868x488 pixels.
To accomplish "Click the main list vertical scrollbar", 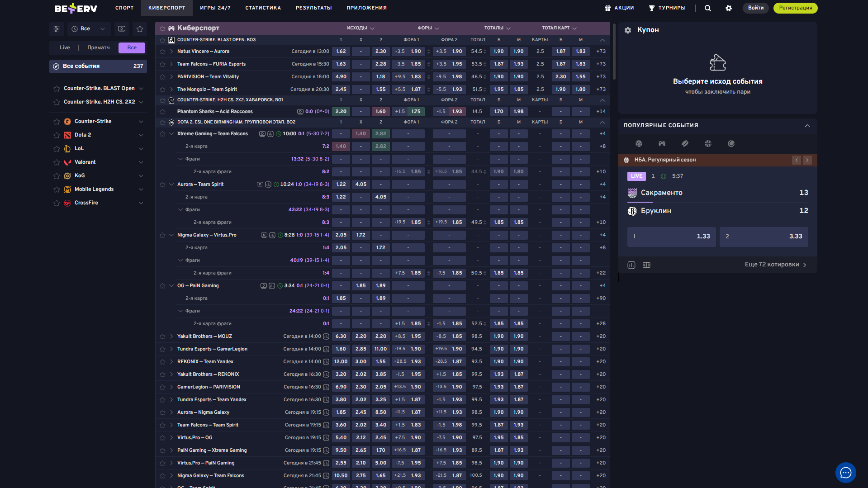I will click(614, 52).
